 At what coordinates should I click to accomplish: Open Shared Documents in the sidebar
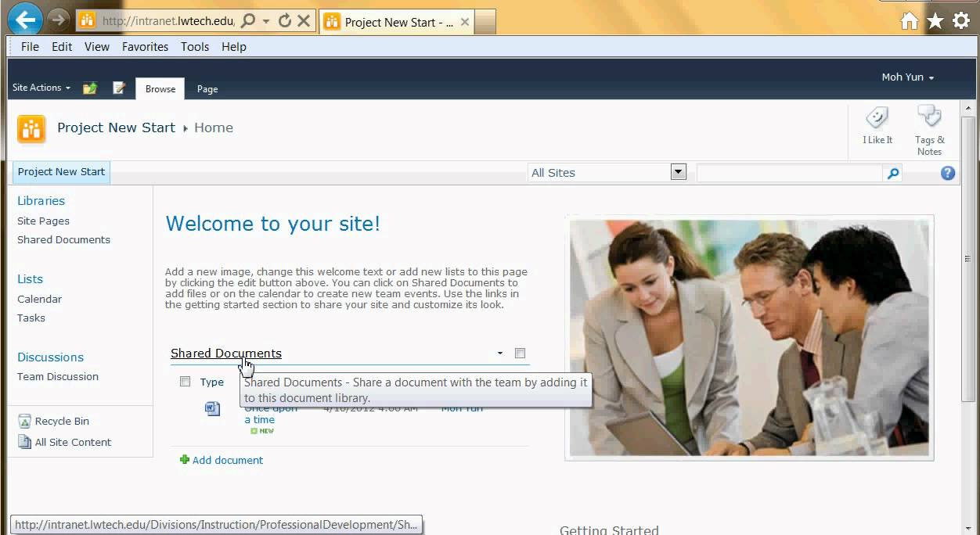pyautogui.click(x=63, y=240)
